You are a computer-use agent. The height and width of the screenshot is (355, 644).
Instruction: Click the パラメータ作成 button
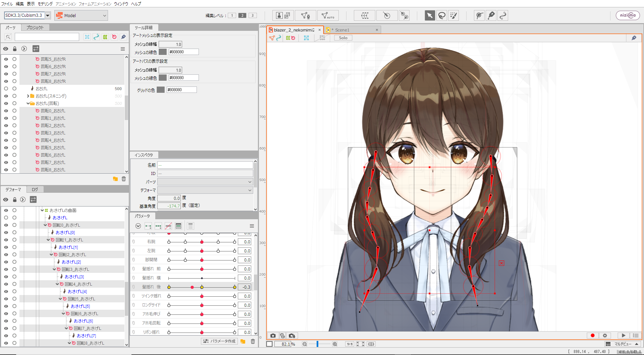(x=219, y=341)
